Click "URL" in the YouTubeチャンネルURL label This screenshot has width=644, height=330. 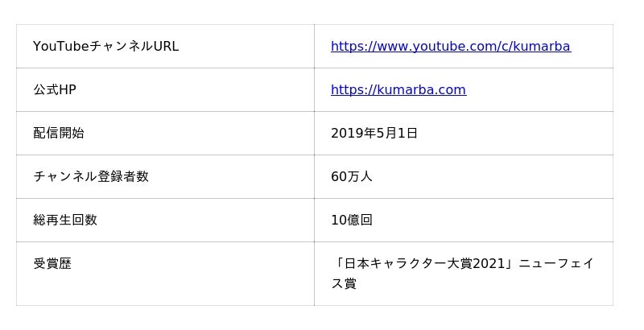tap(166, 46)
